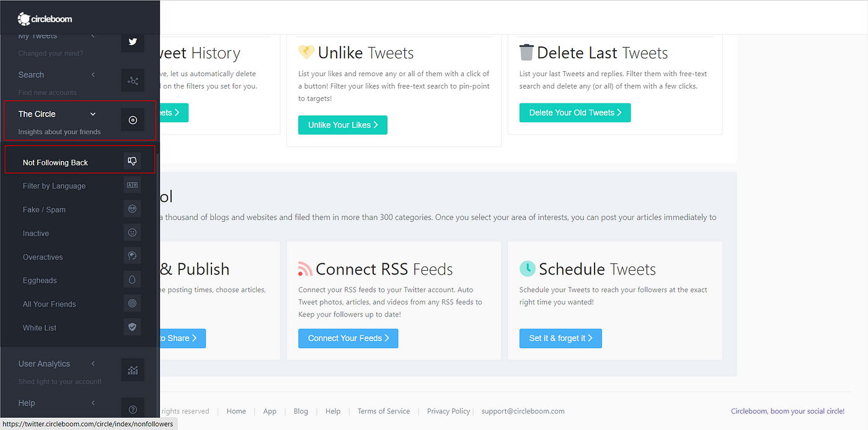Viewport: 868px width, 430px height.
Task: Click the Fake / Spam face icon
Action: (x=132, y=209)
